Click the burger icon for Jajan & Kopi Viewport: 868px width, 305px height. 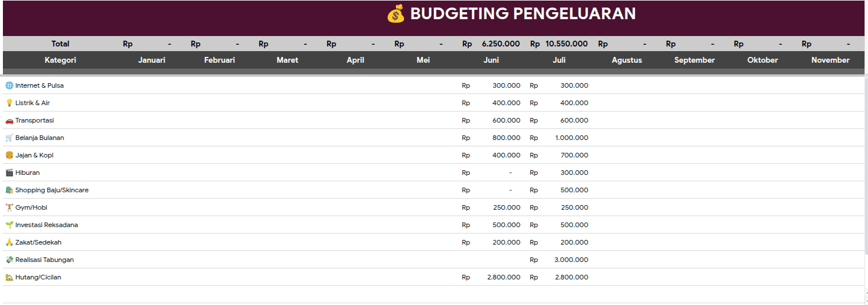9,155
